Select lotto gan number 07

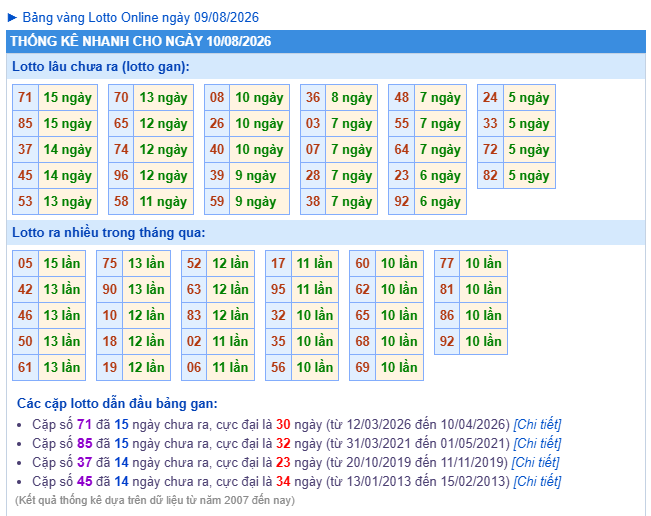(x=313, y=149)
